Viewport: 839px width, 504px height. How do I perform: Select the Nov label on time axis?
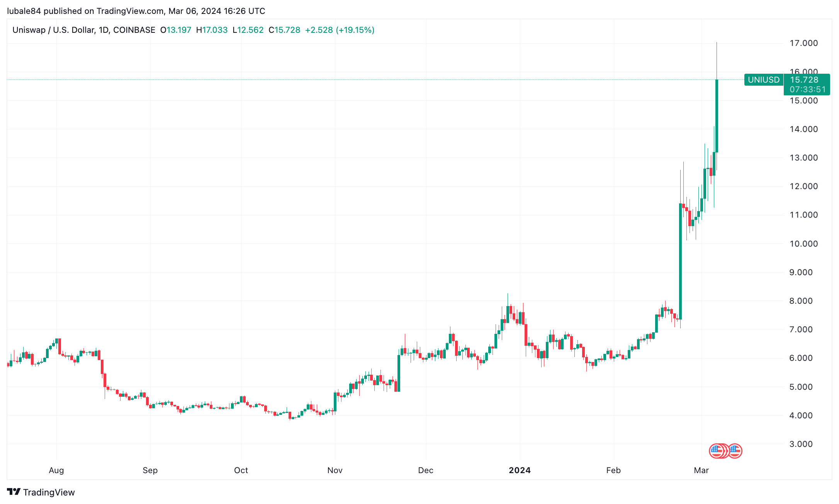335,470
